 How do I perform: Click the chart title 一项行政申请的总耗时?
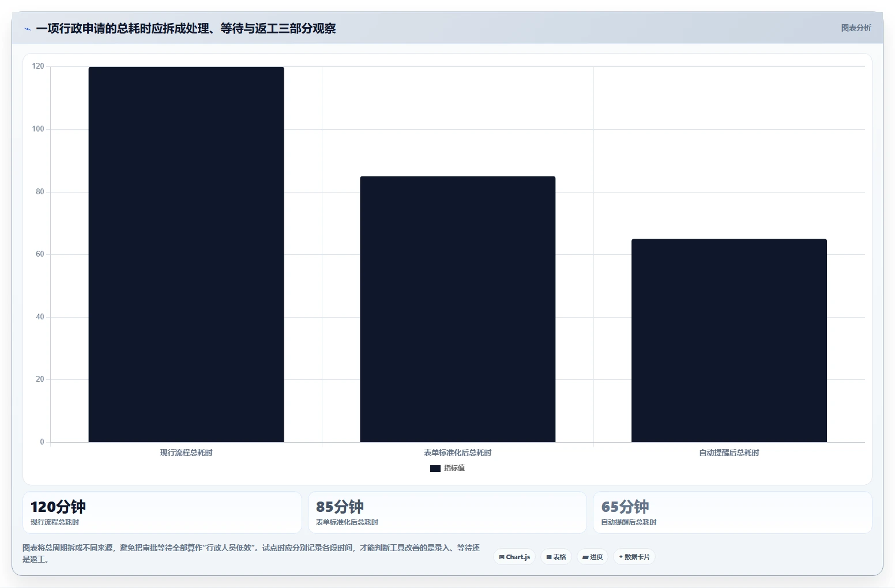coord(186,28)
